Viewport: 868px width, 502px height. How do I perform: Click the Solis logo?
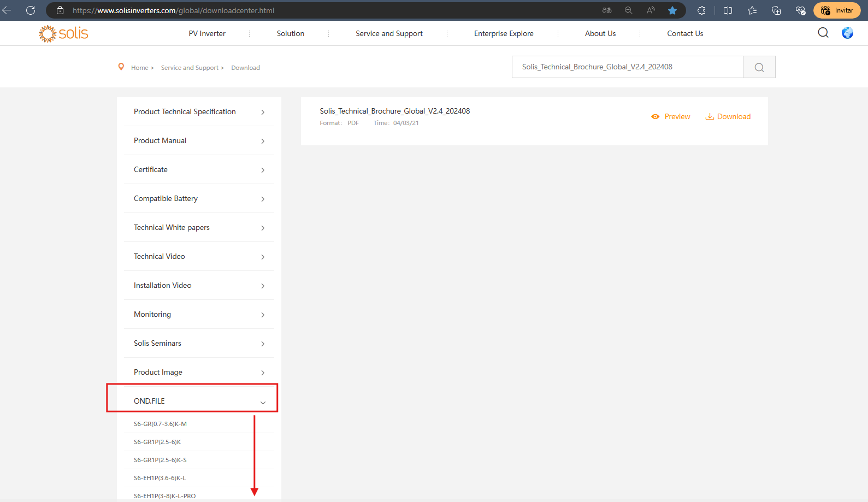(63, 33)
